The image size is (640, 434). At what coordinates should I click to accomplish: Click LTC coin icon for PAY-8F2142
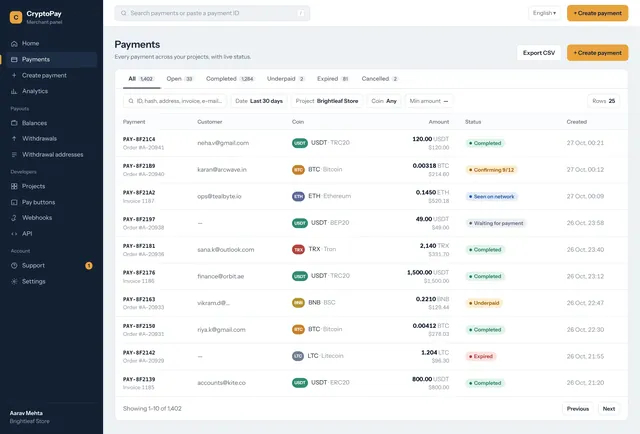tap(298, 356)
